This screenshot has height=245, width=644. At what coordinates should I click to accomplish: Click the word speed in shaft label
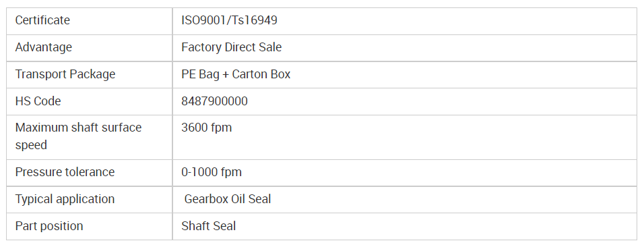point(31,145)
